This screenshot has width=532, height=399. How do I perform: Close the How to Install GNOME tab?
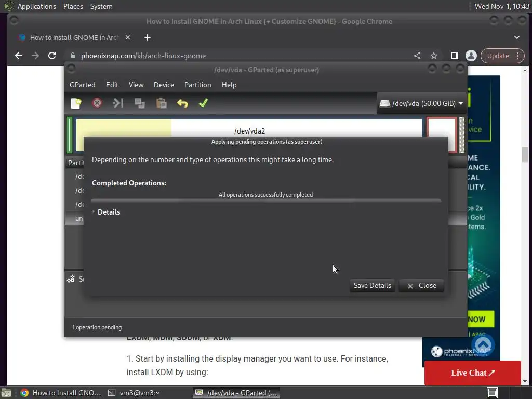coord(128,37)
